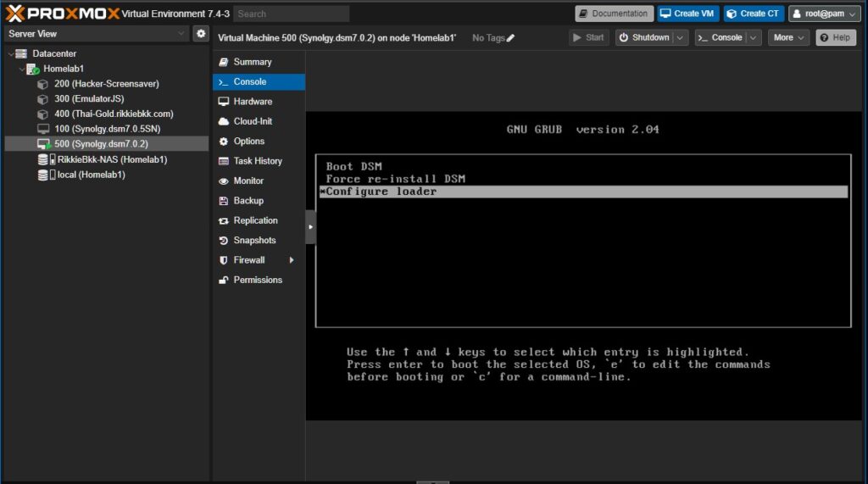Select Force re-install DSM entry

pyautogui.click(x=395, y=179)
